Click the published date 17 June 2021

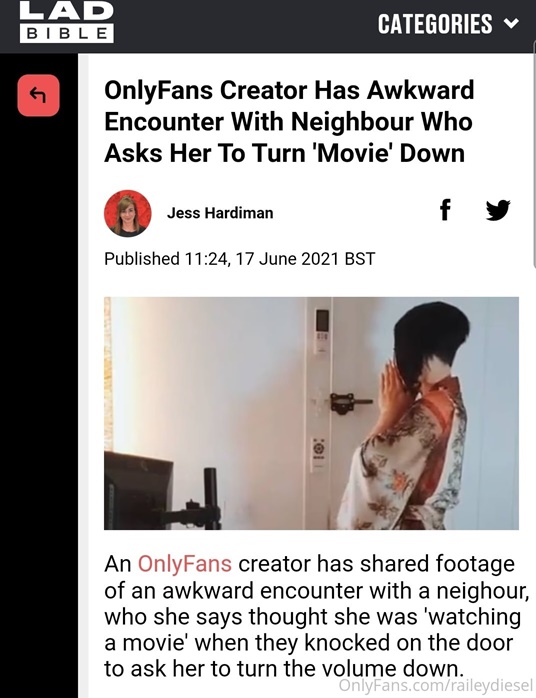click(x=288, y=259)
